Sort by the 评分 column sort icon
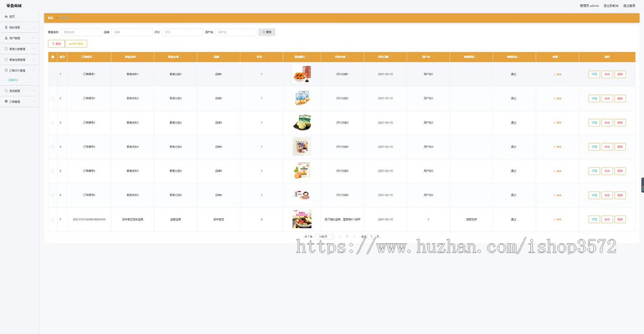644x334 pixels. (264, 57)
